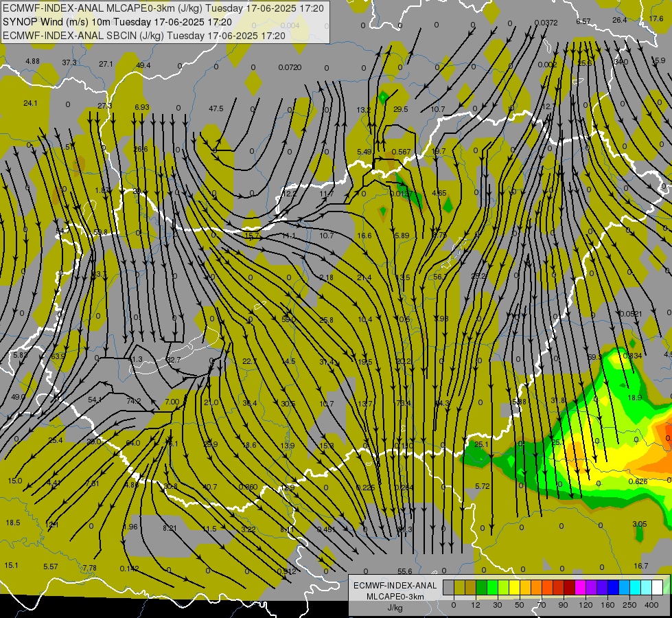This screenshot has height=618, width=672.
Task: Click the legend tick value '250'
Action: [x=629, y=605]
